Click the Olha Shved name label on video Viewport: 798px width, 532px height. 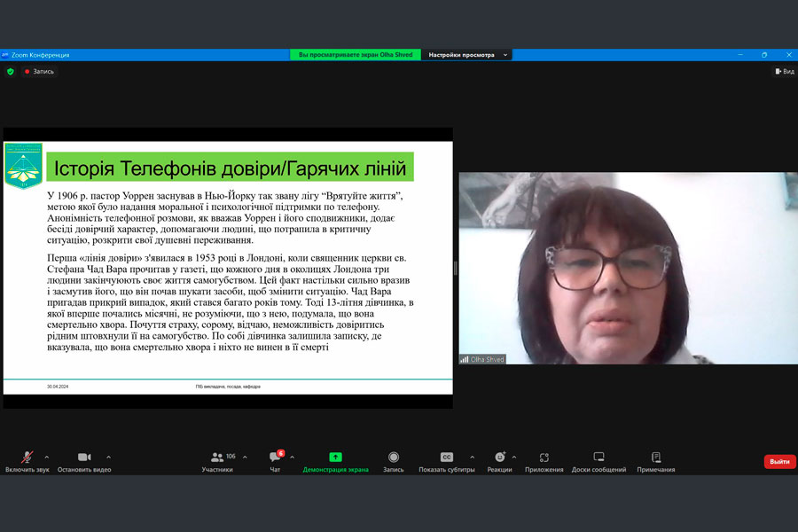pos(482,359)
